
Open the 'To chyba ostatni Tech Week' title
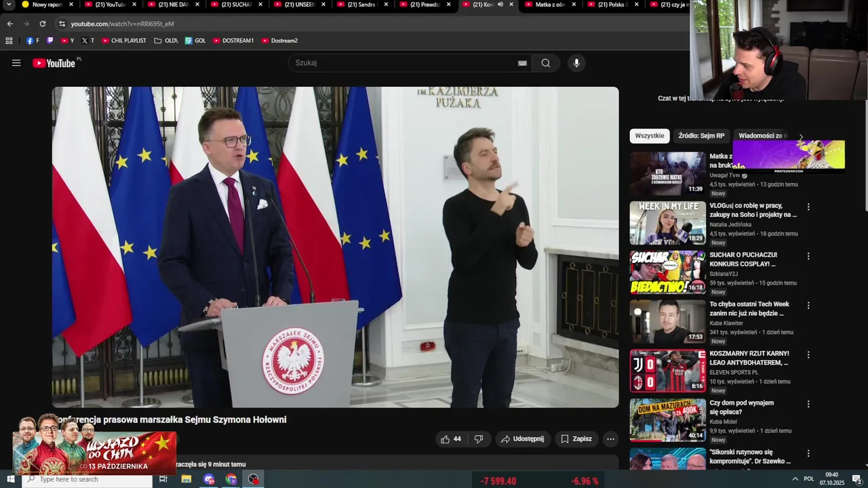(749, 309)
